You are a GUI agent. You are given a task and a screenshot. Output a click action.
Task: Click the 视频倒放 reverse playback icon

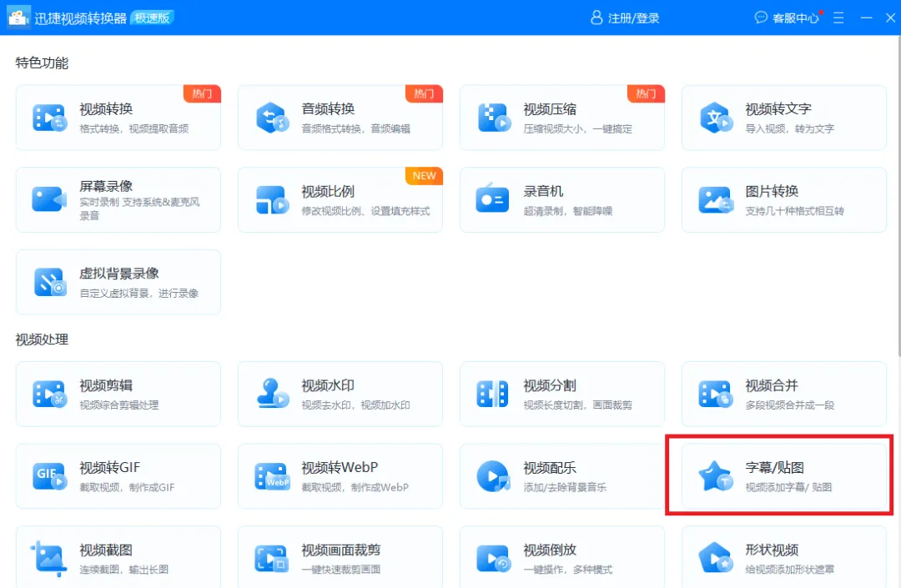click(494, 558)
